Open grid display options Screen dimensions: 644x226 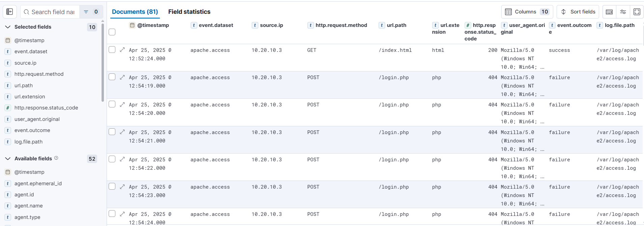[x=623, y=11]
